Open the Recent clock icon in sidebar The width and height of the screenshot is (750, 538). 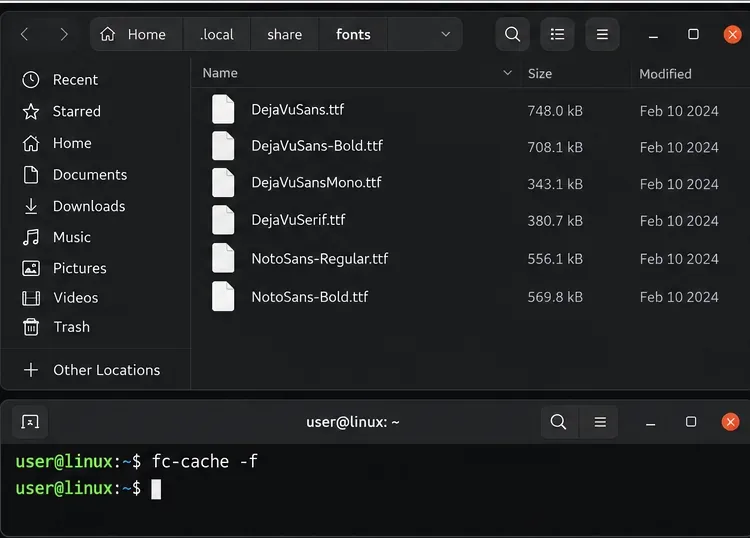[31, 80]
